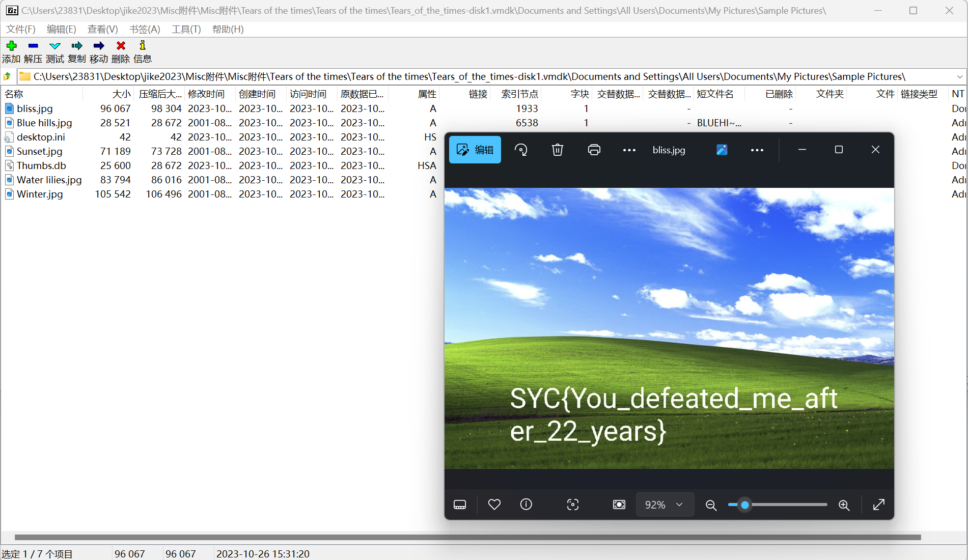Select the desktop.ini file
968x560 pixels.
(41, 137)
